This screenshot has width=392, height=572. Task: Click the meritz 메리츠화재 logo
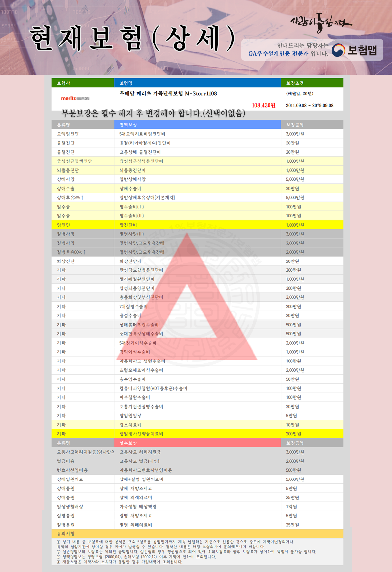[75, 98]
